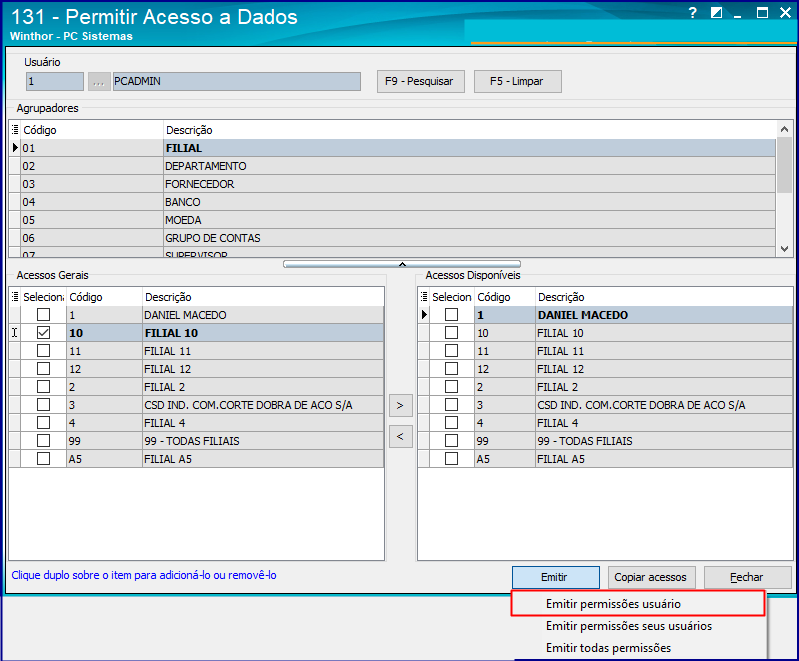Select Emitir todas permissões menu item

click(x=638, y=648)
